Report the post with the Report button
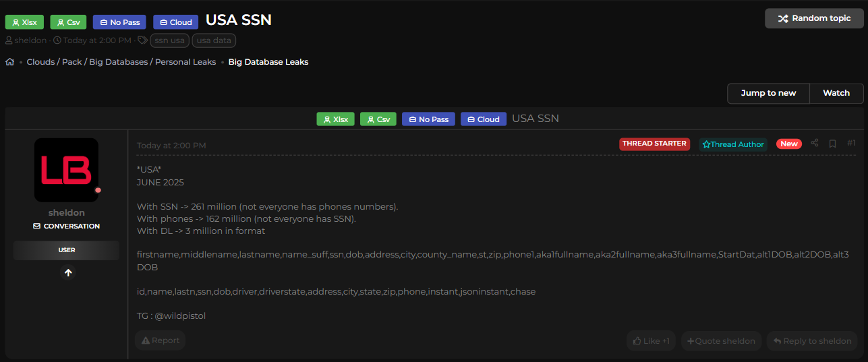This screenshot has width=868, height=362. [x=161, y=340]
